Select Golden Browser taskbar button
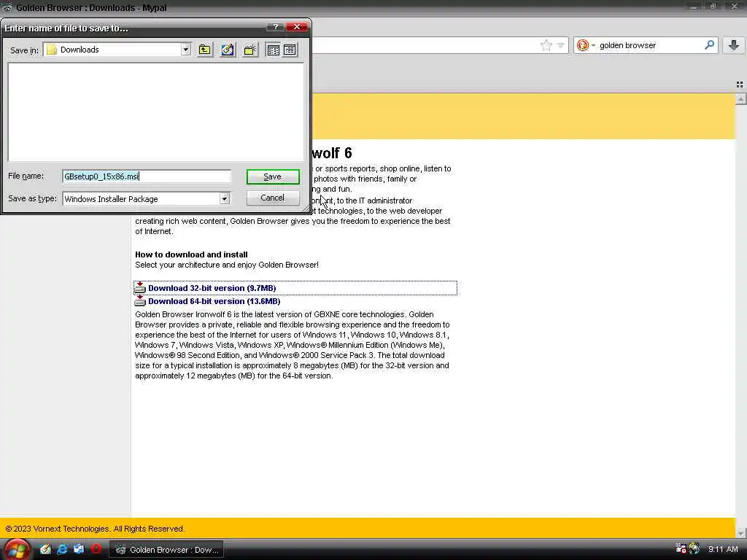Screen dimensions: 747x560 coord(166,550)
